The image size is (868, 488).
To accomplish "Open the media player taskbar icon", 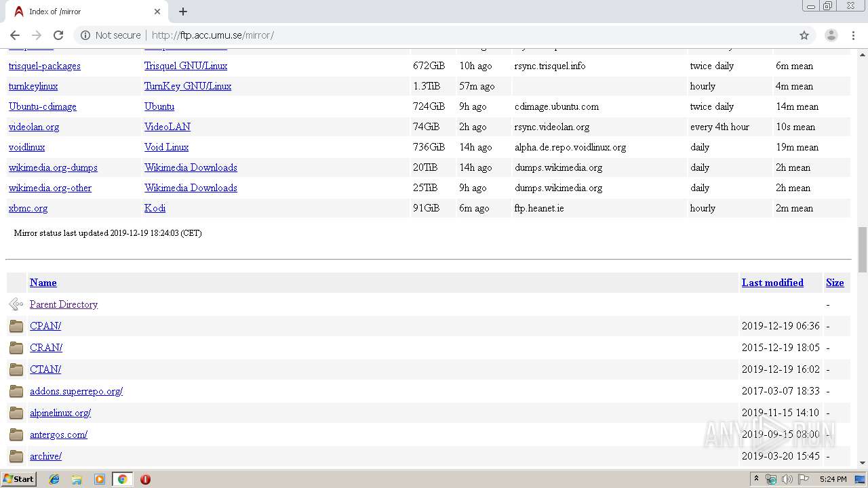I will tap(100, 479).
